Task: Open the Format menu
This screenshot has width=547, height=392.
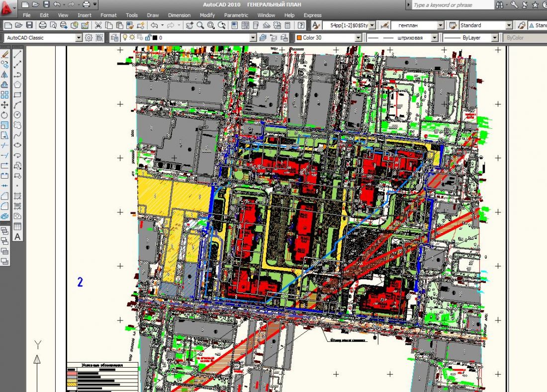Action: tap(108, 15)
